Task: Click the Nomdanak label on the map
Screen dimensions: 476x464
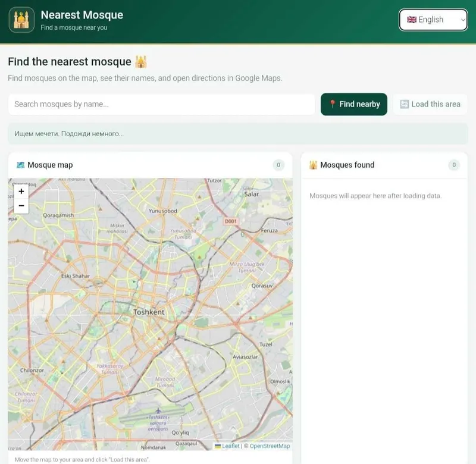Action: [x=154, y=447]
